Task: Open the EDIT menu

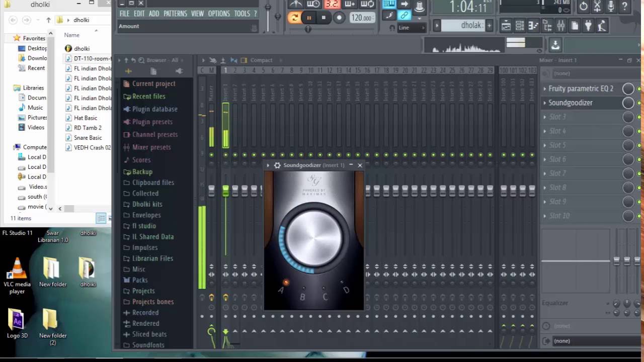Action: (x=139, y=14)
